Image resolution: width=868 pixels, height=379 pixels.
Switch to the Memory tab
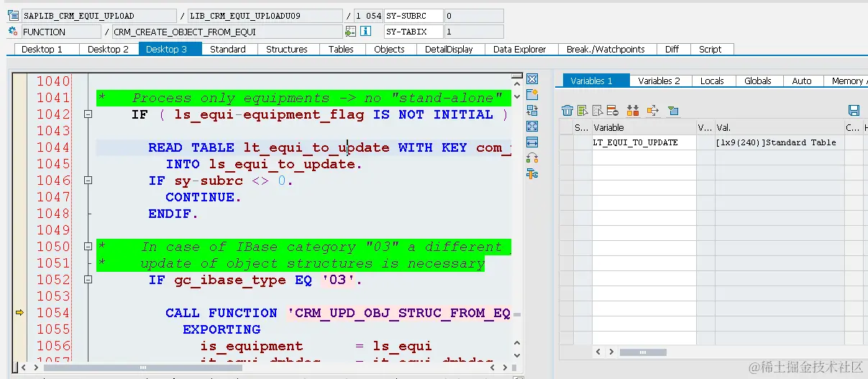pos(846,81)
